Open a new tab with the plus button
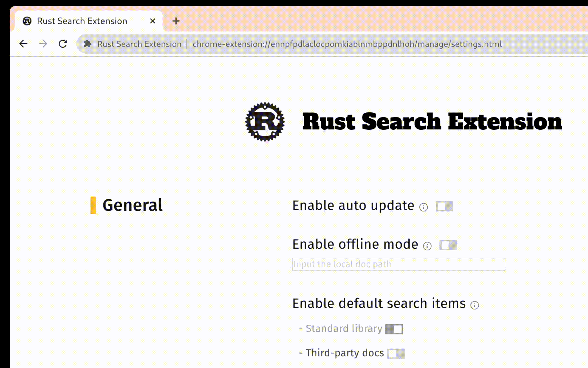Screen dimensions: 588x368 click(176, 21)
